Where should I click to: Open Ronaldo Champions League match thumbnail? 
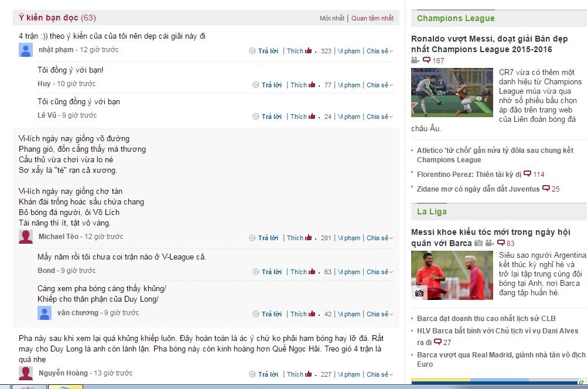[452, 93]
